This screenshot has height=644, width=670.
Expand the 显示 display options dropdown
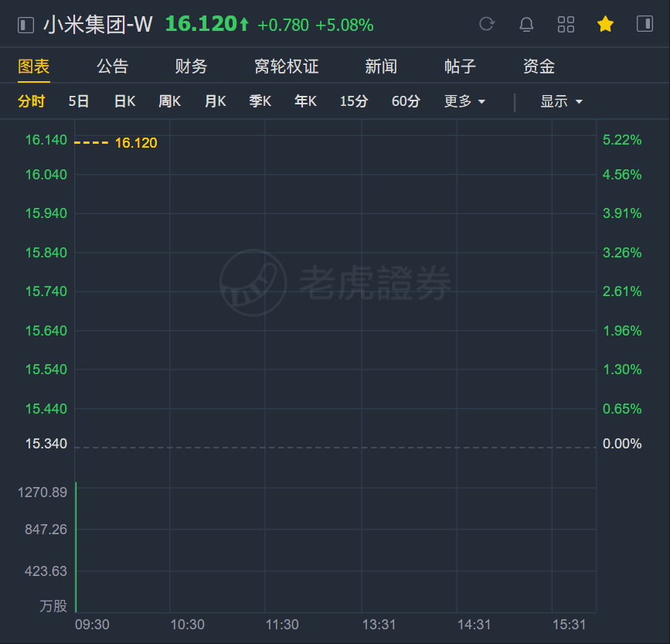(x=561, y=101)
